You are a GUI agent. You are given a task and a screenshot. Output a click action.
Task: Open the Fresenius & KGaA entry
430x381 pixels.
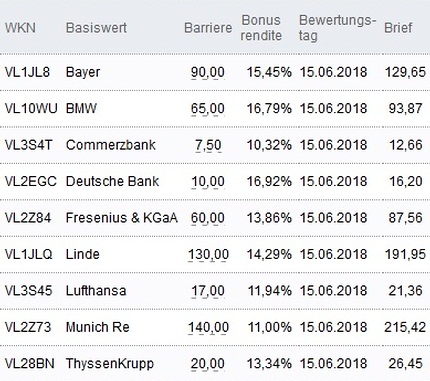pos(121,218)
